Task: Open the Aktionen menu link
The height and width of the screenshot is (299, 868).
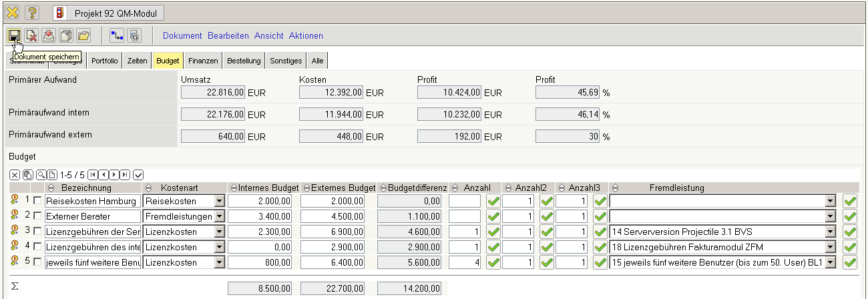Action: point(306,35)
